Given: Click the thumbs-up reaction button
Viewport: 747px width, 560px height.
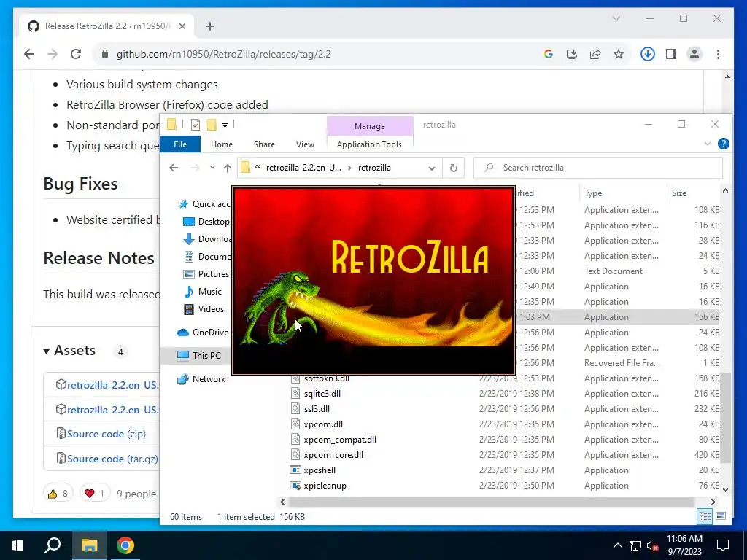Looking at the screenshot, I should [x=58, y=494].
